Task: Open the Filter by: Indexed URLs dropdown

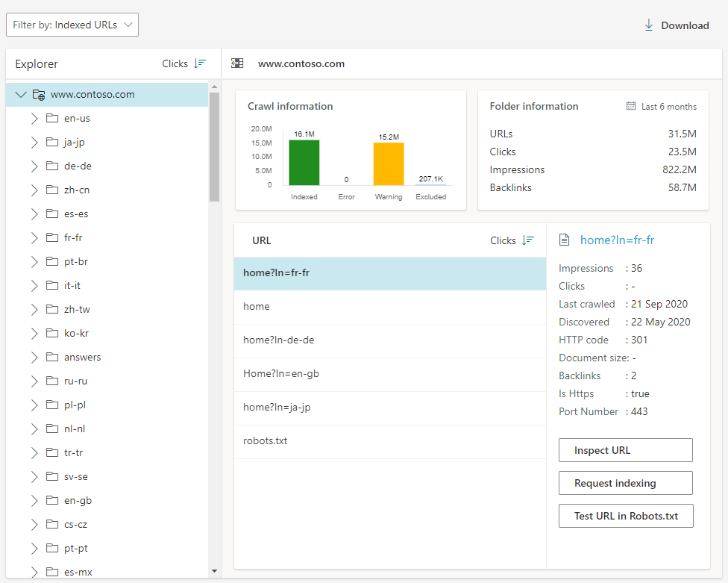Action: tap(72, 24)
